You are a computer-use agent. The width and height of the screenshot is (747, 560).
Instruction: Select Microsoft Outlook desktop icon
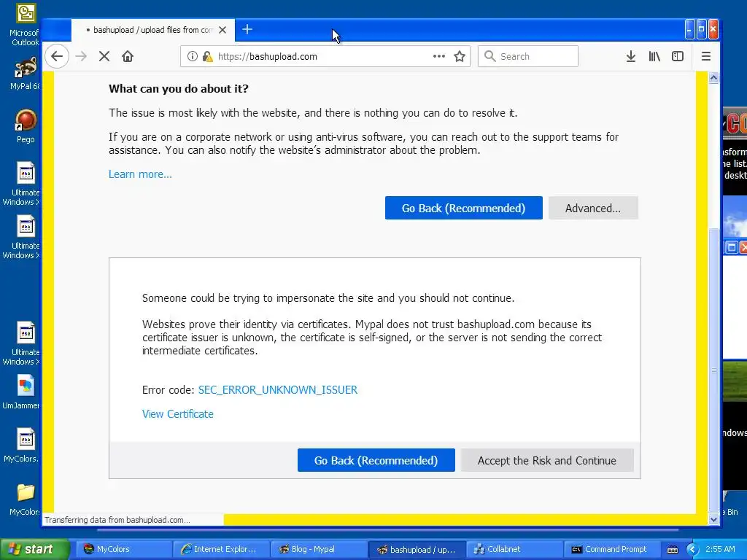pos(25,25)
